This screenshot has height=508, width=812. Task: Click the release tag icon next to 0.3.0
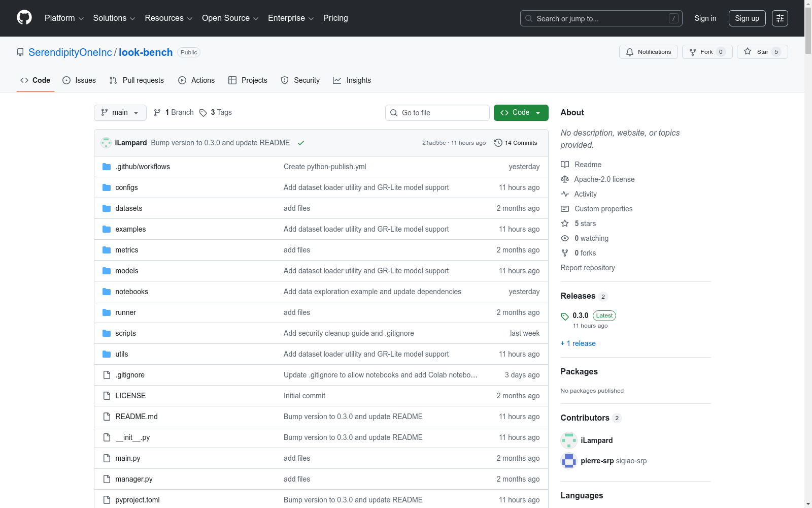click(x=565, y=316)
